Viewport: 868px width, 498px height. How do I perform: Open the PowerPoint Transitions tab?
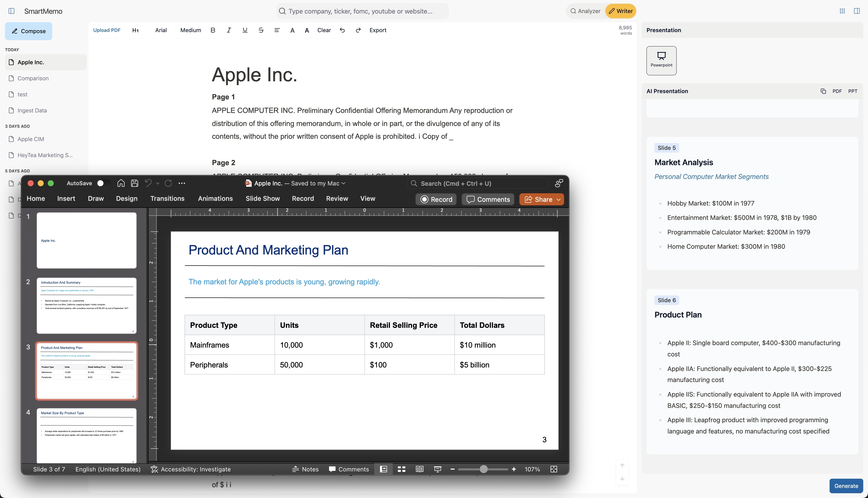tap(167, 198)
